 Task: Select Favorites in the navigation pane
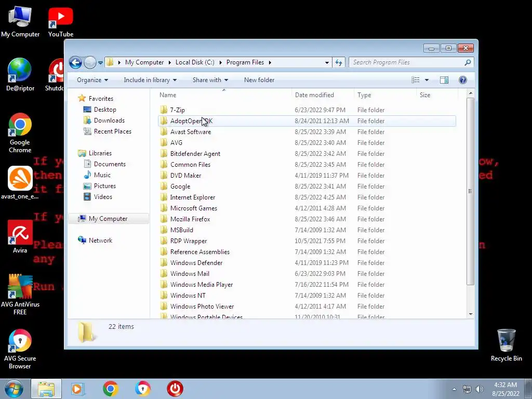101,99
